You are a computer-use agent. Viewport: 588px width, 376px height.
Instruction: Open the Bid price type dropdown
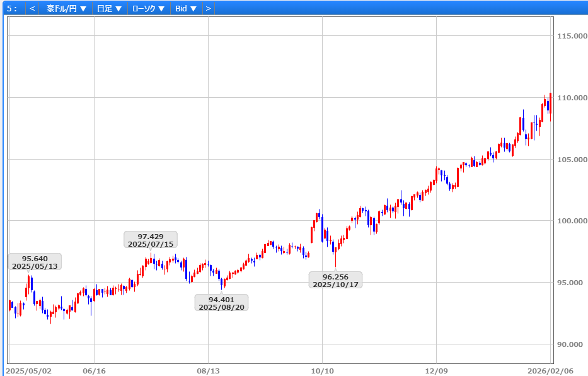click(x=186, y=9)
